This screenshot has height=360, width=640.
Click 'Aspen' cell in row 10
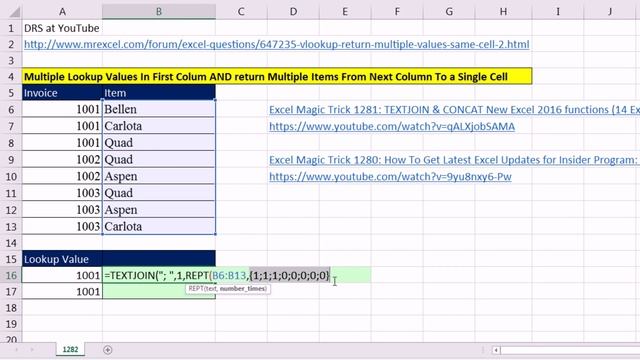[159, 176]
